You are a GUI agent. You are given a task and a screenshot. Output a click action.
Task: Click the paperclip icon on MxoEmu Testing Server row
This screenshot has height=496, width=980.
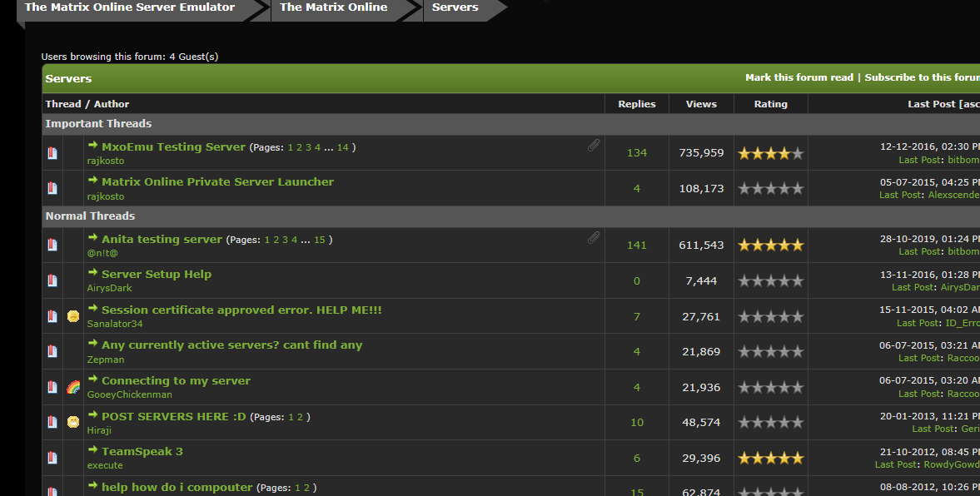(x=594, y=146)
